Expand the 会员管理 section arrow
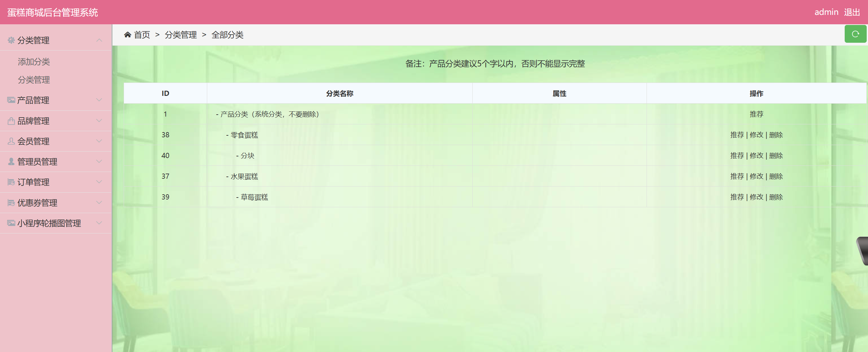The width and height of the screenshot is (868, 352). tap(99, 141)
